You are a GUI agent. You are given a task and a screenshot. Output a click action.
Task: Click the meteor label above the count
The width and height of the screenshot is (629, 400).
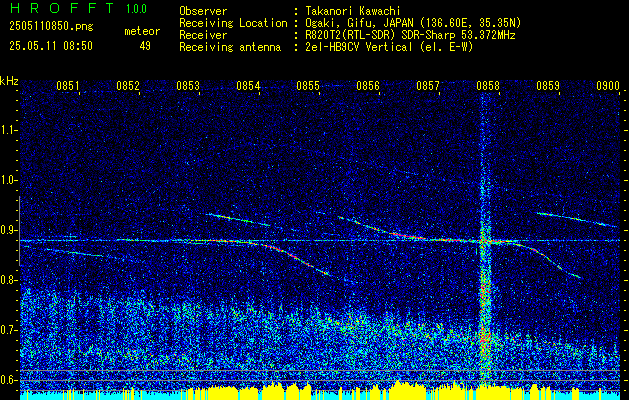[x=142, y=31]
